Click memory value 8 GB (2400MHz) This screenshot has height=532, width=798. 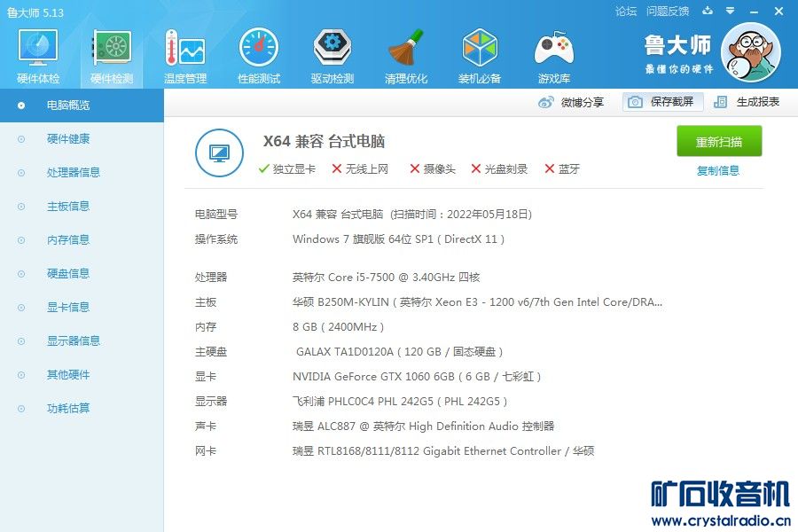(x=339, y=327)
